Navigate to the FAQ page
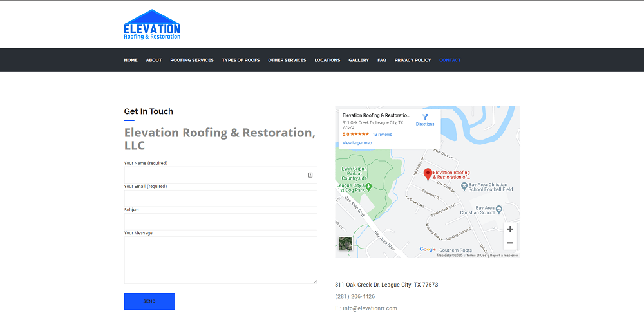The width and height of the screenshot is (644, 320). pos(382,60)
